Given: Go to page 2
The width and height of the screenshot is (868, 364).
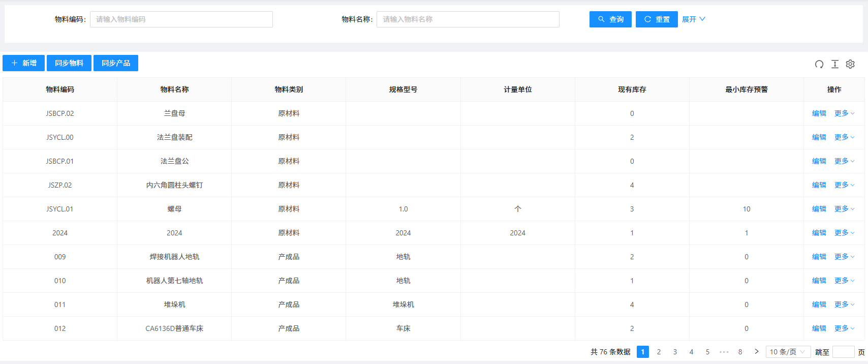Looking at the screenshot, I should tap(659, 352).
